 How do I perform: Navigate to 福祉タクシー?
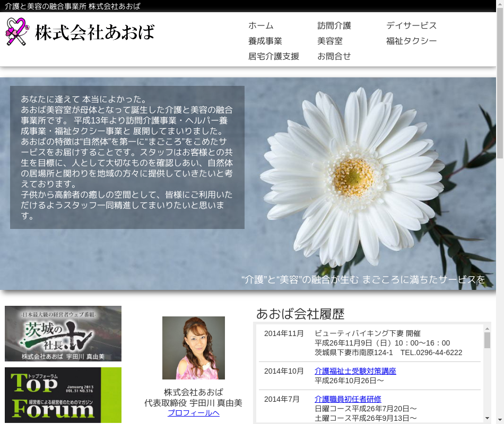411,41
